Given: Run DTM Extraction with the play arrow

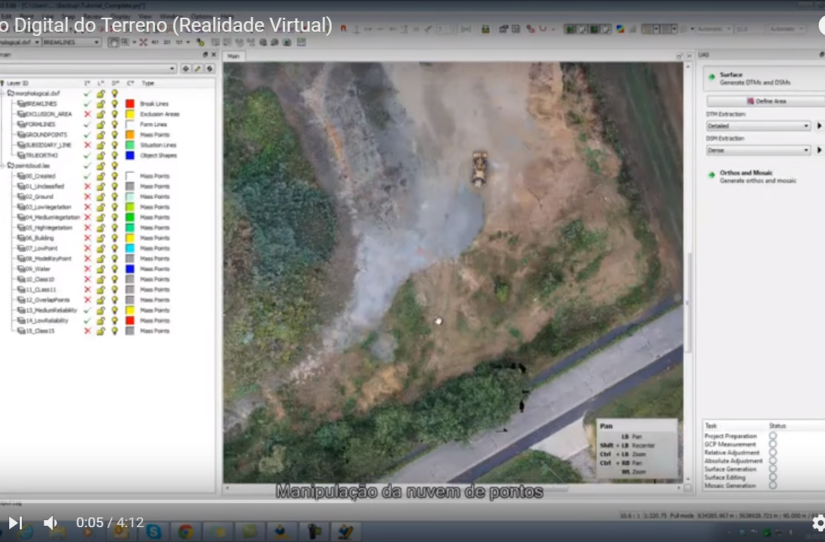Looking at the screenshot, I should point(819,126).
